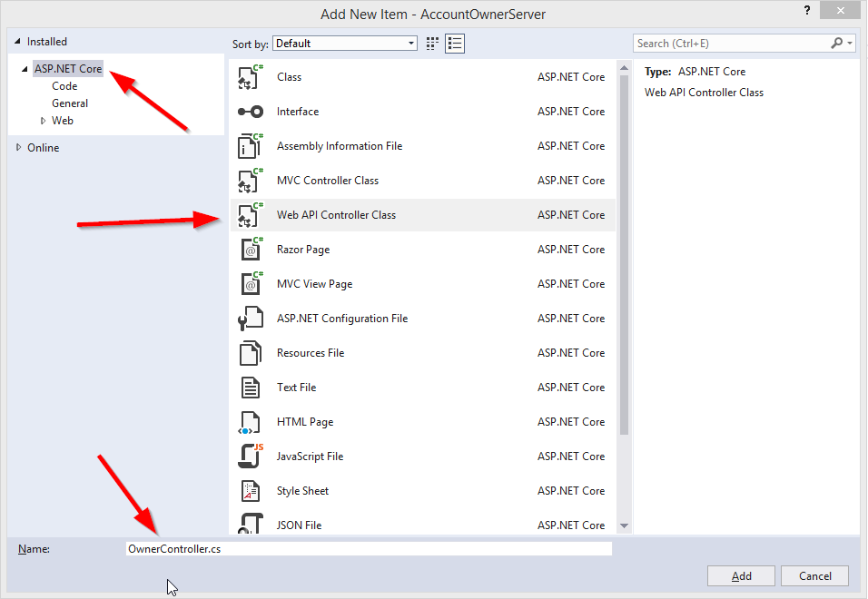Select the Assembly Information File icon
This screenshot has height=599, width=868.
250,146
